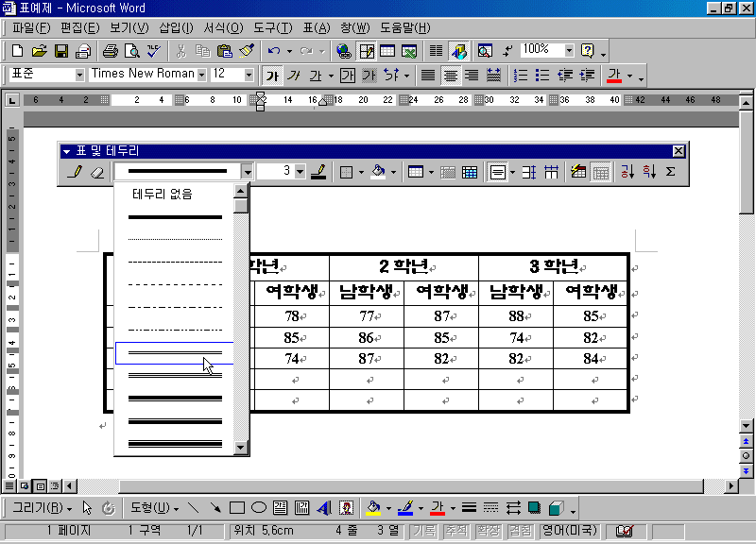756x544 pixels.
Task: Switch to Normal view button
Action: [x=9, y=485]
